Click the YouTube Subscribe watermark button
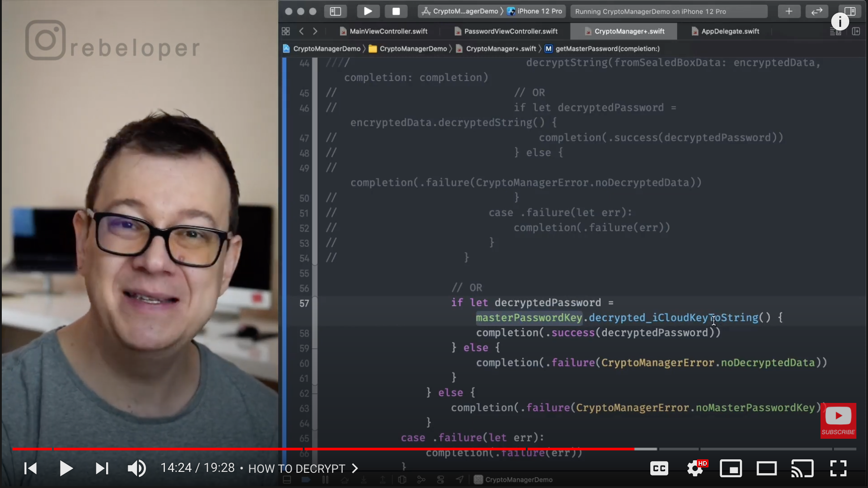This screenshot has width=868, height=488. [838, 421]
